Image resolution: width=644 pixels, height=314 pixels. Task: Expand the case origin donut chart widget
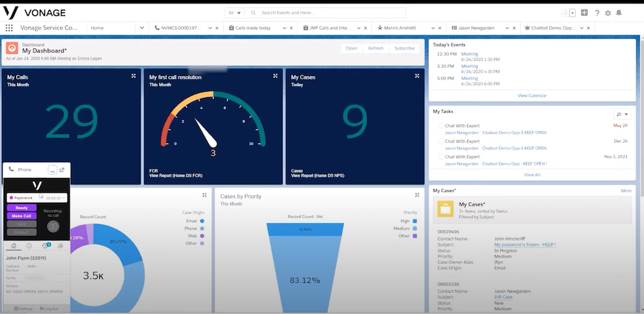pos(204,195)
